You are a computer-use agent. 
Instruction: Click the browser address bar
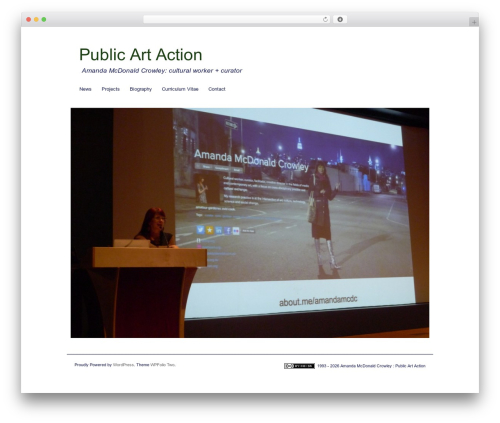[237, 20]
